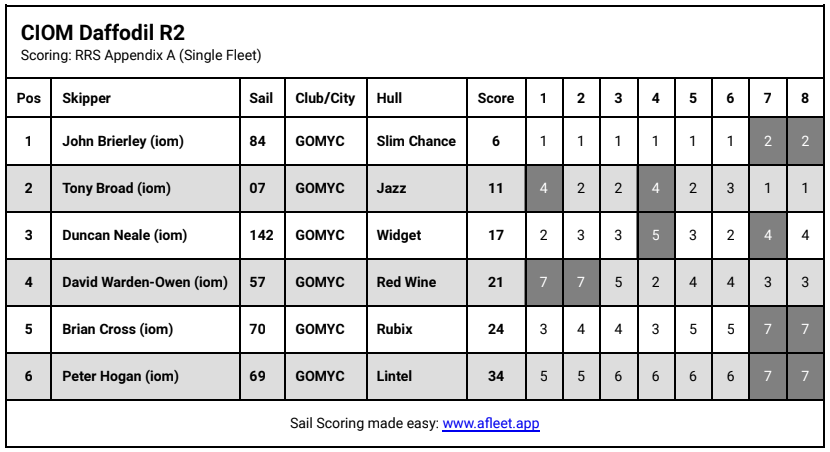Click the Sail column header

coord(260,98)
